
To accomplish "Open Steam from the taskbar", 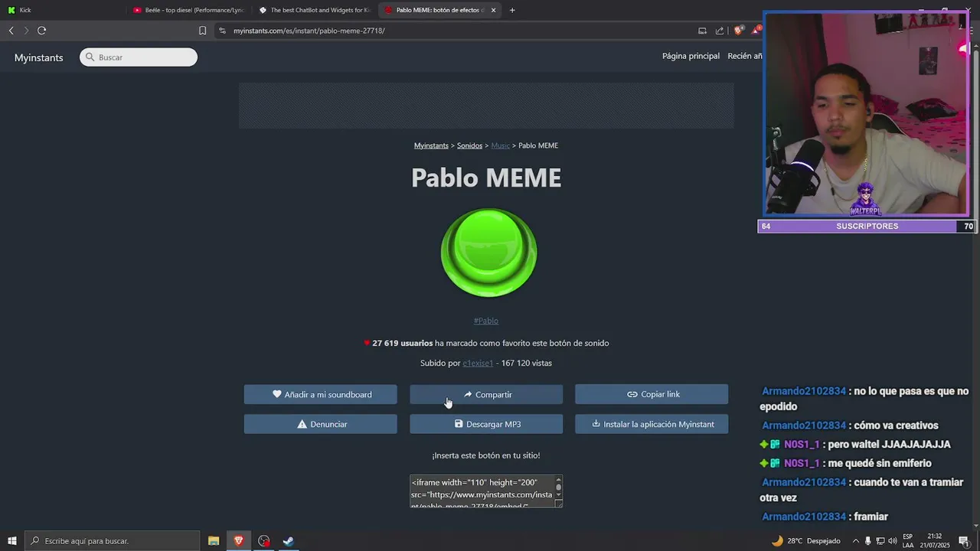I will [289, 541].
